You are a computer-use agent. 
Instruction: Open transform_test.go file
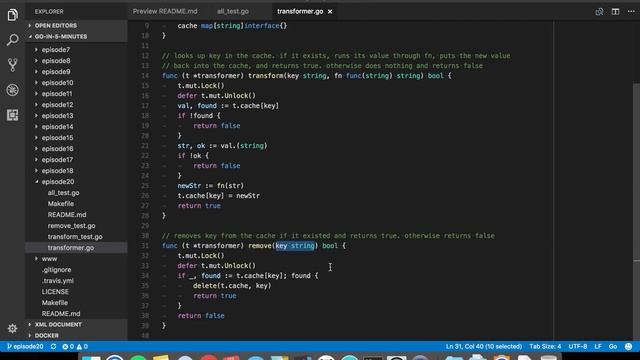tap(76, 237)
